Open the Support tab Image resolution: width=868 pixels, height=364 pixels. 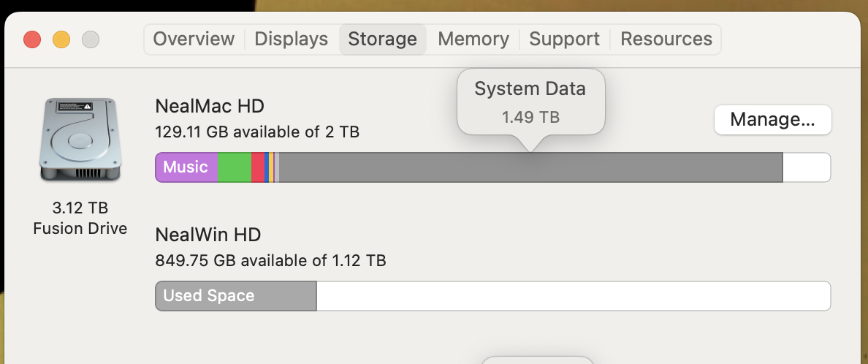click(x=564, y=39)
